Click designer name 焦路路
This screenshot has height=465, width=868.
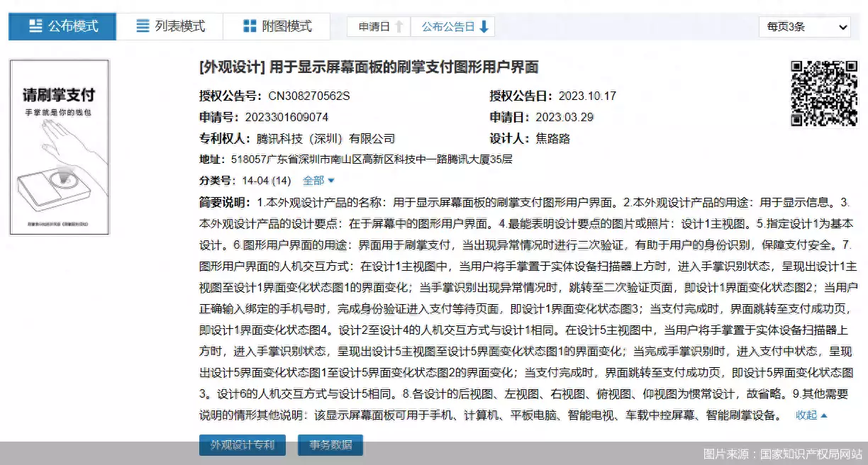[553, 138]
